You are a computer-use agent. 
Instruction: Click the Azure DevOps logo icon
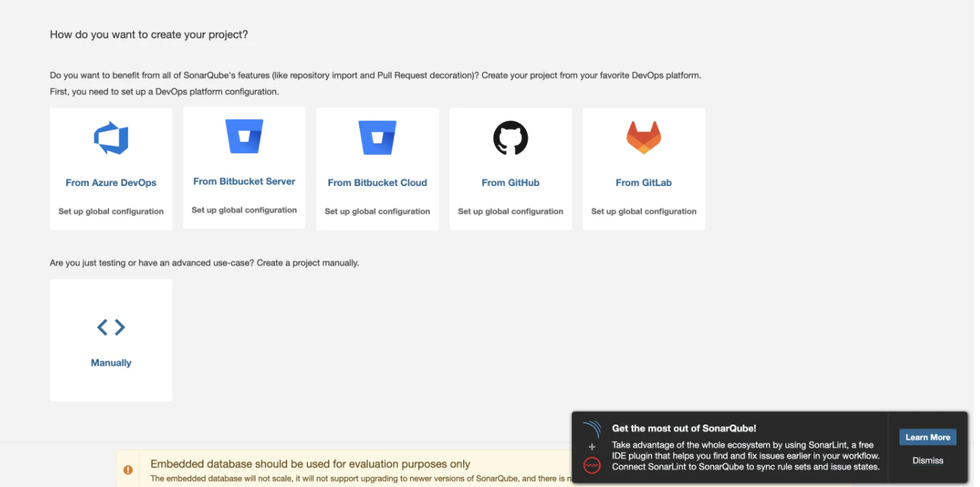pyautogui.click(x=111, y=138)
